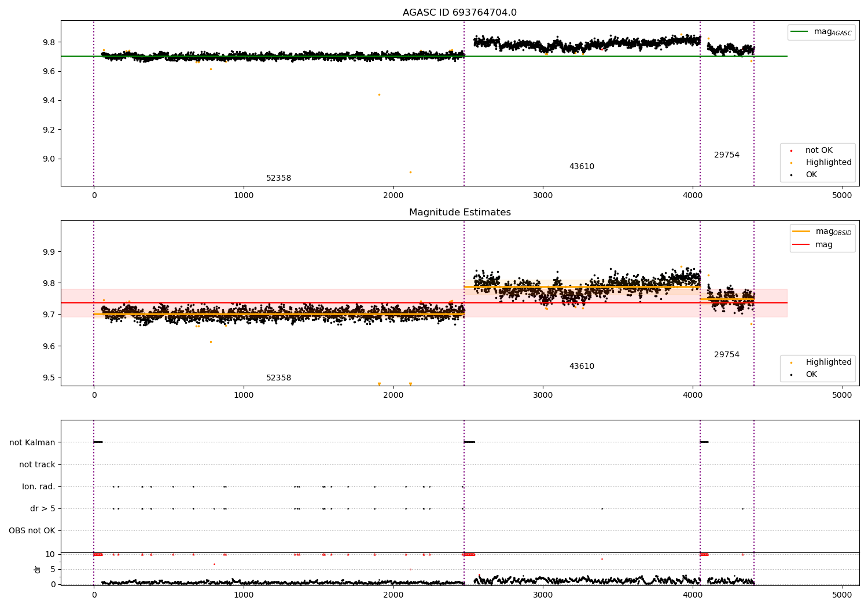
Task: Select black "OK" in the Magnitude Estimates legend
Action: (x=804, y=375)
